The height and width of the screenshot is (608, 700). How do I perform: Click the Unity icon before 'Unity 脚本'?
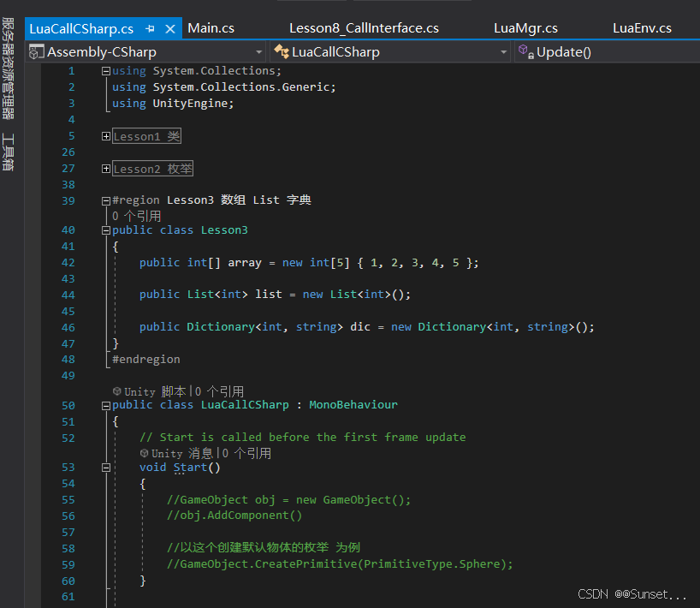(117, 391)
